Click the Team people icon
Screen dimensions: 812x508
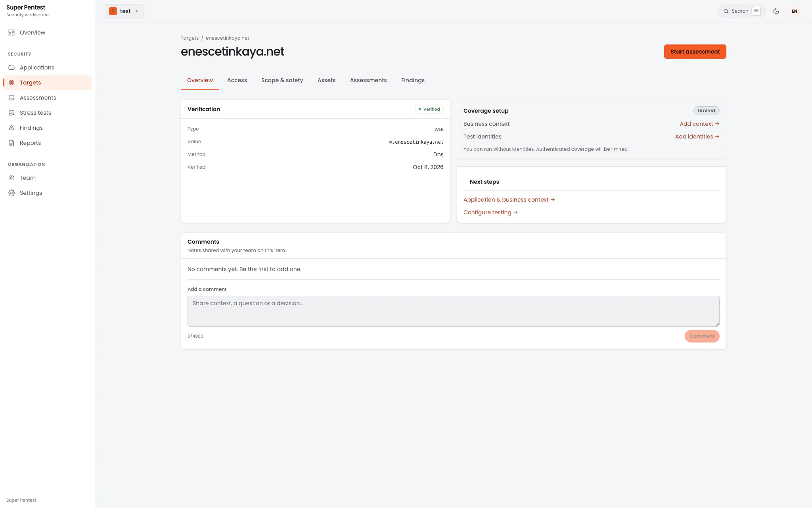coord(11,178)
